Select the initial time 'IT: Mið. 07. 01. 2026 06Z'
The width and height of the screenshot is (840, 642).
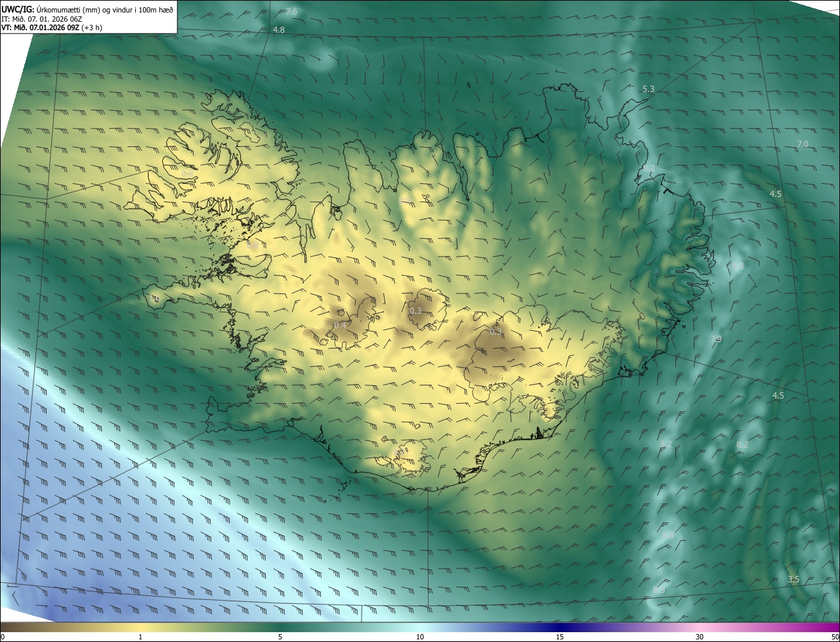click(42, 18)
